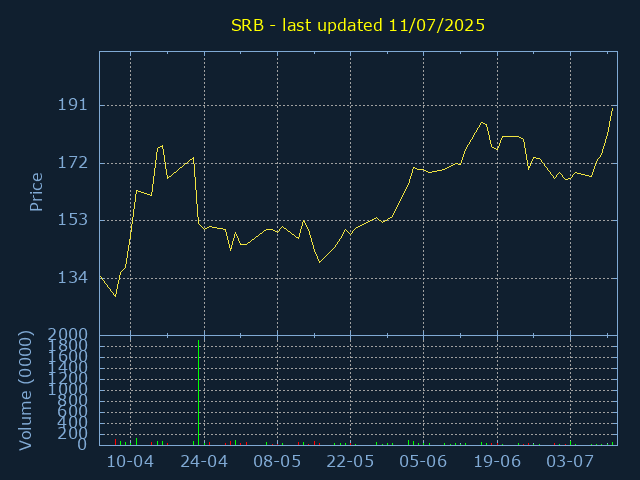Click the vertical "Price" axis title
This screenshot has width=640, height=480.
pyautogui.click(x=36, y=192)
